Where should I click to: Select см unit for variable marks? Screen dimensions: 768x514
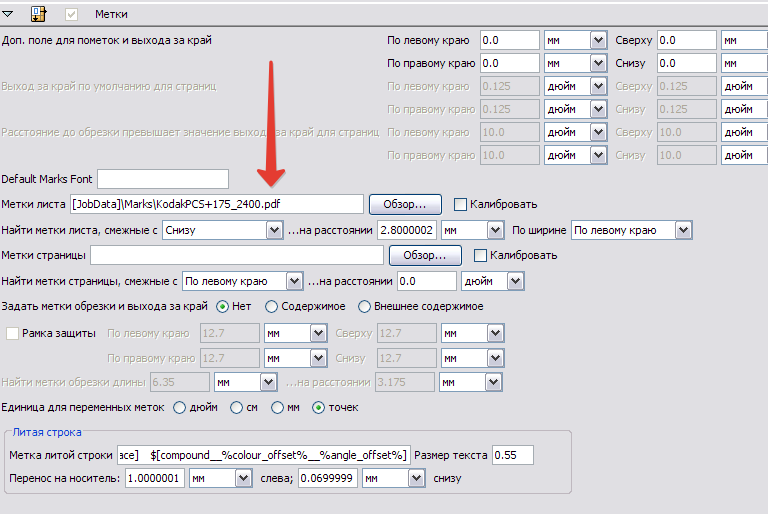coord(237,408)
